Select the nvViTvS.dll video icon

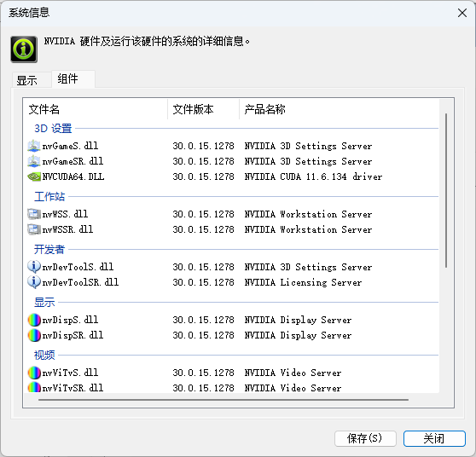pyautogui.click(x=34, y=373)
